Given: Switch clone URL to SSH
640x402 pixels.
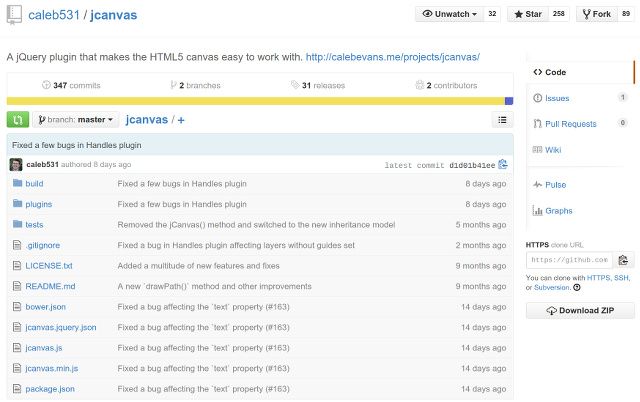Looking at the screenshot, I should (x=621, y=278).
